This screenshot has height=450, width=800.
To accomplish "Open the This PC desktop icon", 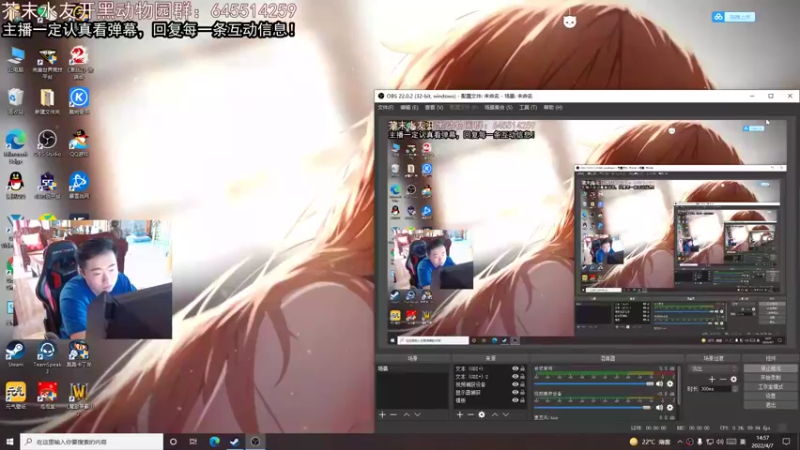I will tap(15, 60).
